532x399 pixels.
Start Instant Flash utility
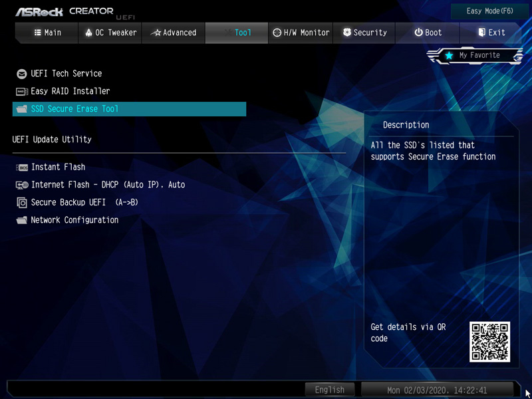point(58,167)
